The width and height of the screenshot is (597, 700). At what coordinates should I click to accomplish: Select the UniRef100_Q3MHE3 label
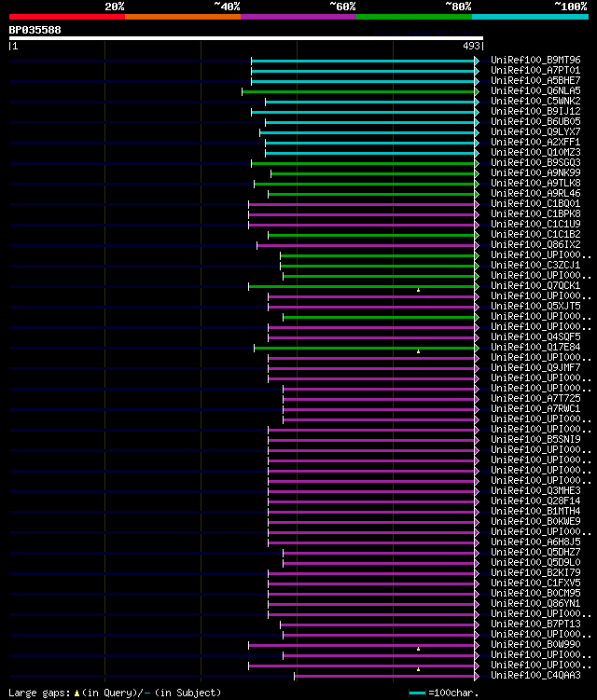(x=535, y=491)
